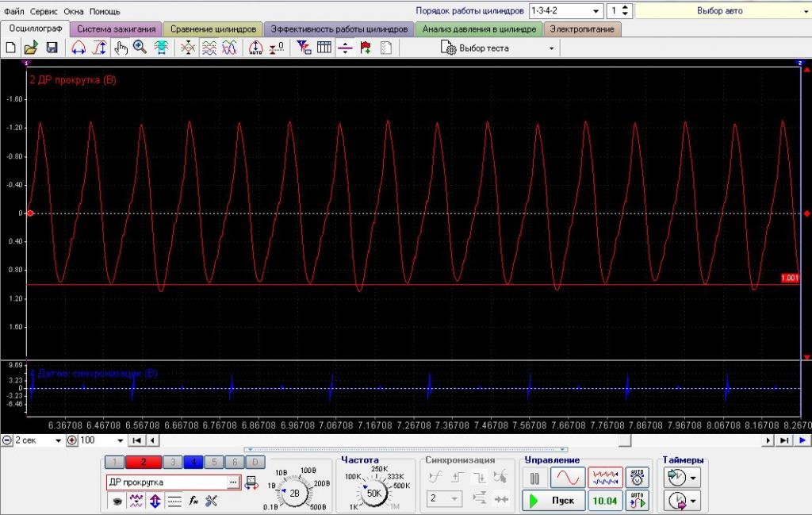Open the filter settings icon

(x=304, y=48)
